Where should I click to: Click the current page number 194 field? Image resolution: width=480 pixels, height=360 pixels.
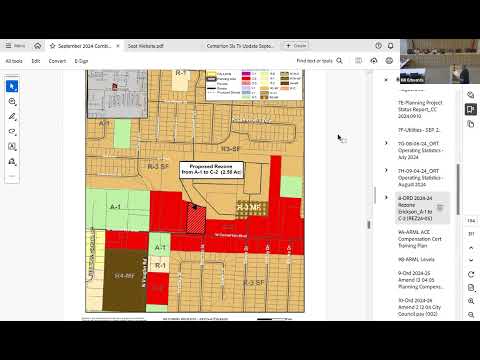coord(471,221)
